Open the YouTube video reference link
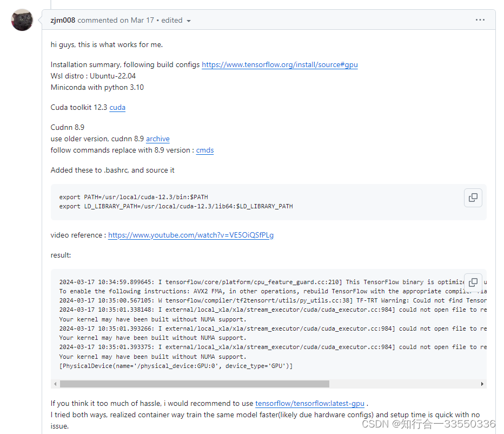Screen dimensions: 504x434 click(190, 235)
